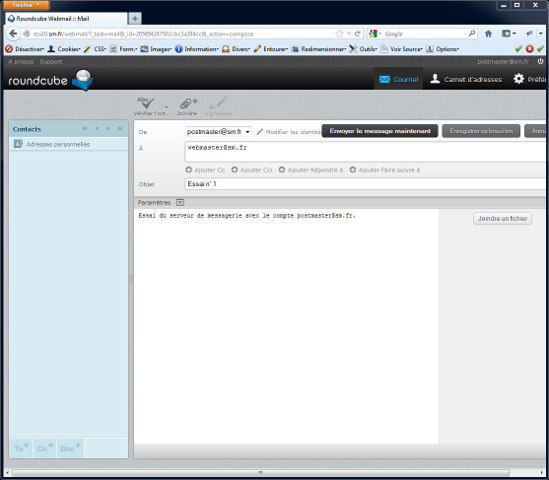Click inside the À recipient field

click(364, 152)
